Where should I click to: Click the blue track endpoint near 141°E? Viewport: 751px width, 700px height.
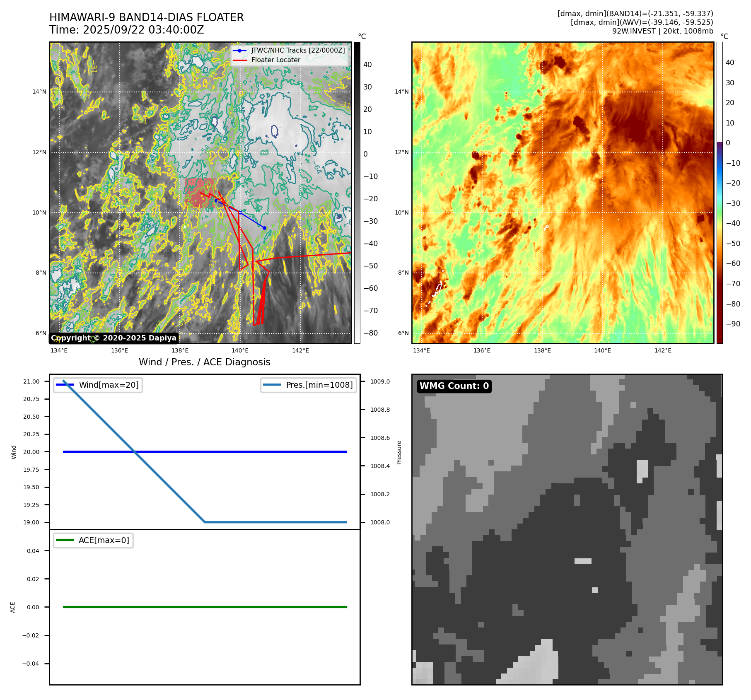coord(264,228)
